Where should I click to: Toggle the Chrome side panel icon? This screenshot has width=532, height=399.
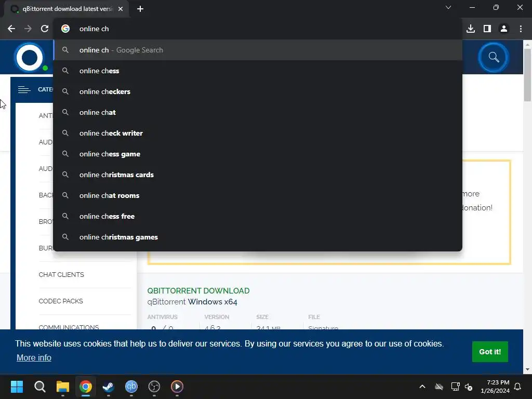[487, 29]
